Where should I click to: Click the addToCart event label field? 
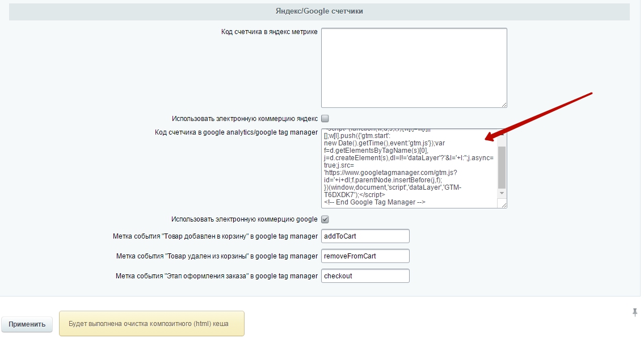(x=365, y=236)
